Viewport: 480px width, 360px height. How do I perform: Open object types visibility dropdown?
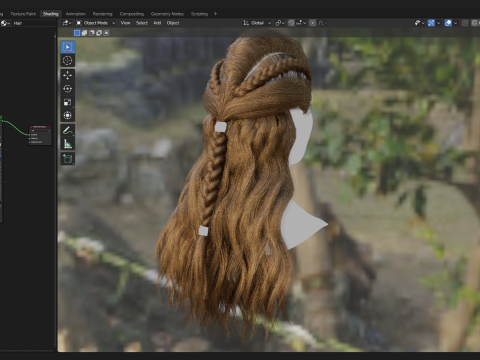(x=419, y=23)
